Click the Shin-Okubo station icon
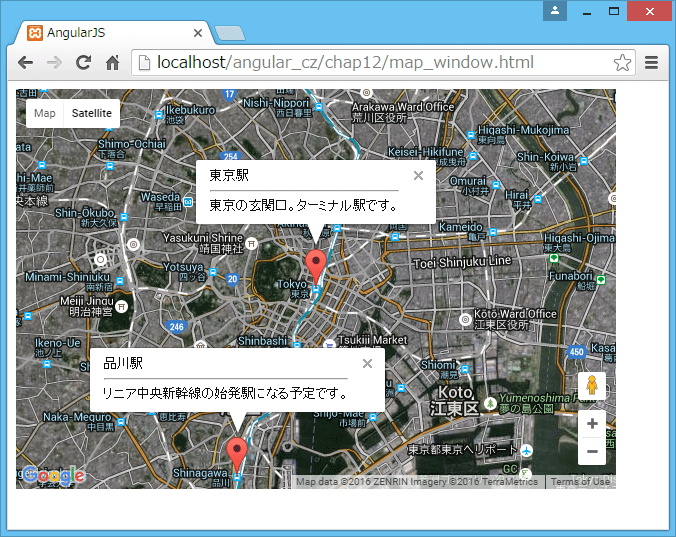This screenshot has width=676, height=537. point(124,217)
